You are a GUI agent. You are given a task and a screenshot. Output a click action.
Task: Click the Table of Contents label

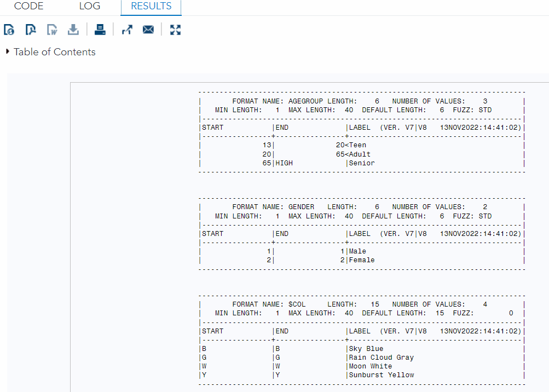[55, 52]
